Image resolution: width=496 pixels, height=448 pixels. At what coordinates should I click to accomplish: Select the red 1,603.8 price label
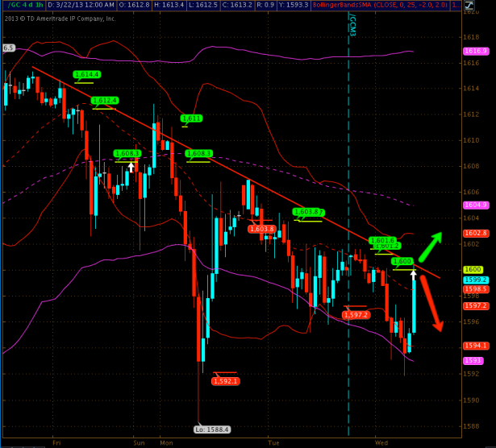pyautogui.click(x=261, y=229)
